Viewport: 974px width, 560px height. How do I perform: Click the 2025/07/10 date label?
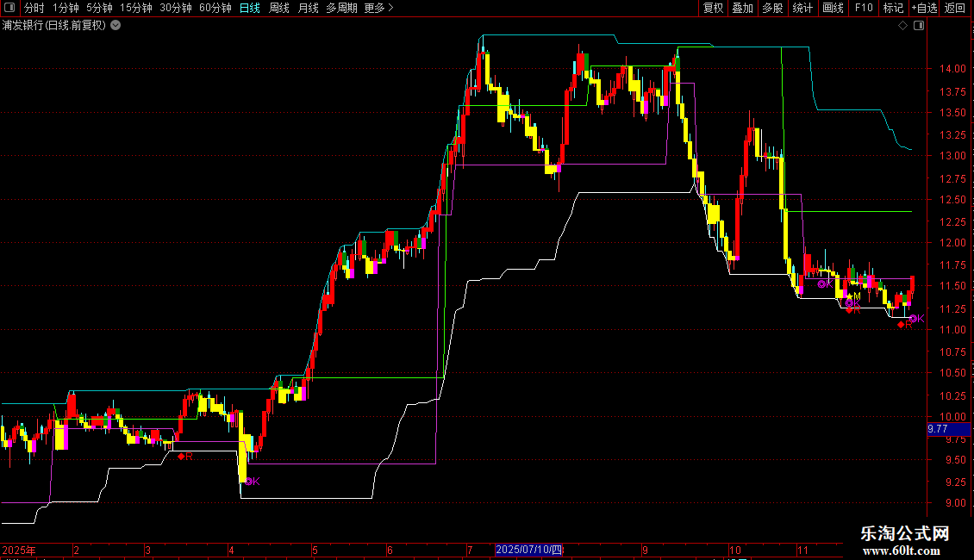pyautogui.click(x=528, y=550)
